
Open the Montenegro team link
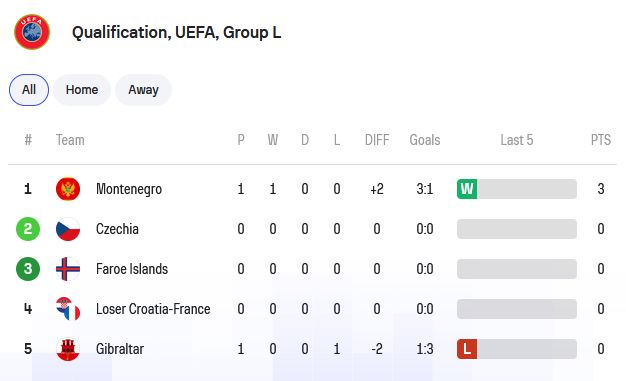pyautogui.click(x=129, y=189)
